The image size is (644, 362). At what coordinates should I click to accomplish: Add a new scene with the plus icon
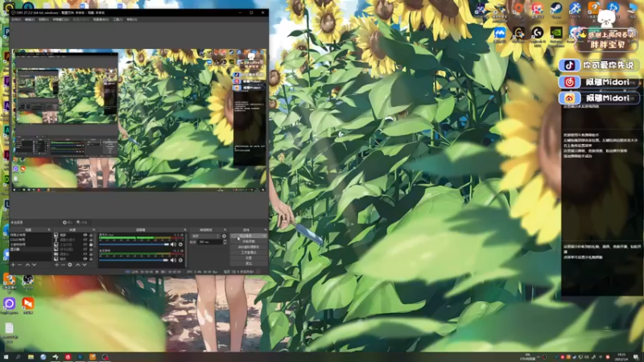click(x=13, y=265)
